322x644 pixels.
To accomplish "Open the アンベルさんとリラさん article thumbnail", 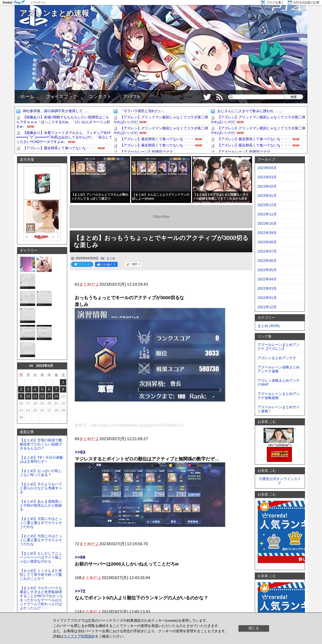I will pyautogui.click(x=100, y=179).
